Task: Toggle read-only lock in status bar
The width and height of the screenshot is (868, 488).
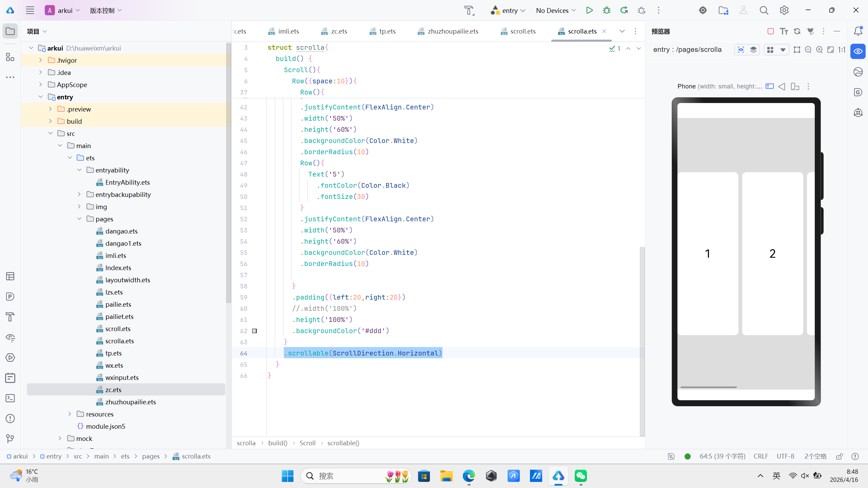Action: point(840,456)
